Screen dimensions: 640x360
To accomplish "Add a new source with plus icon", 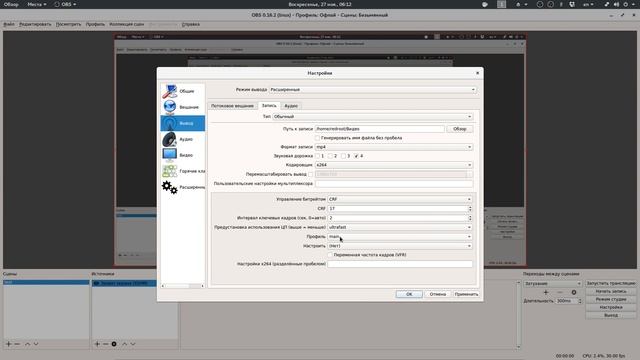I will pyautogui.click(x=97, y=344).
